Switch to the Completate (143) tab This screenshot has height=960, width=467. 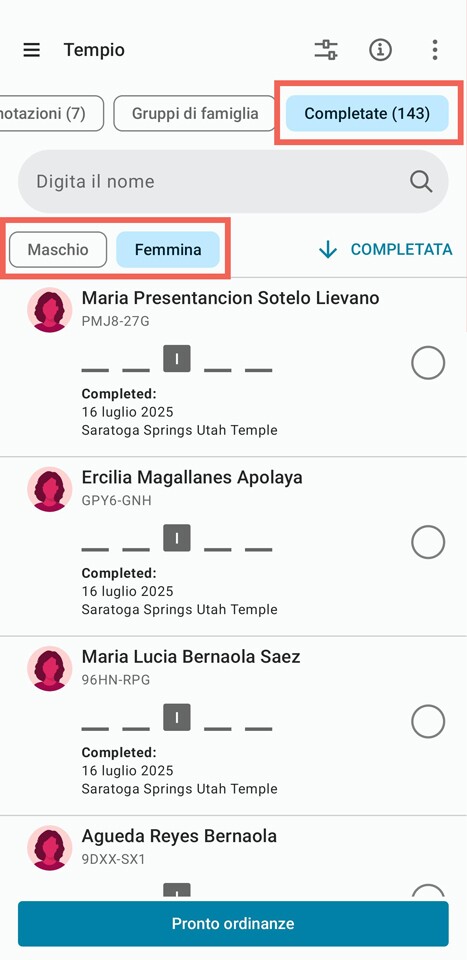point(367,113)
